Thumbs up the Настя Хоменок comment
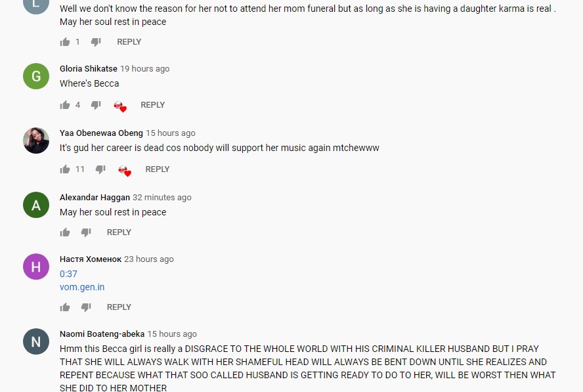Screen dimensions: 583x392 coord(65,307)
